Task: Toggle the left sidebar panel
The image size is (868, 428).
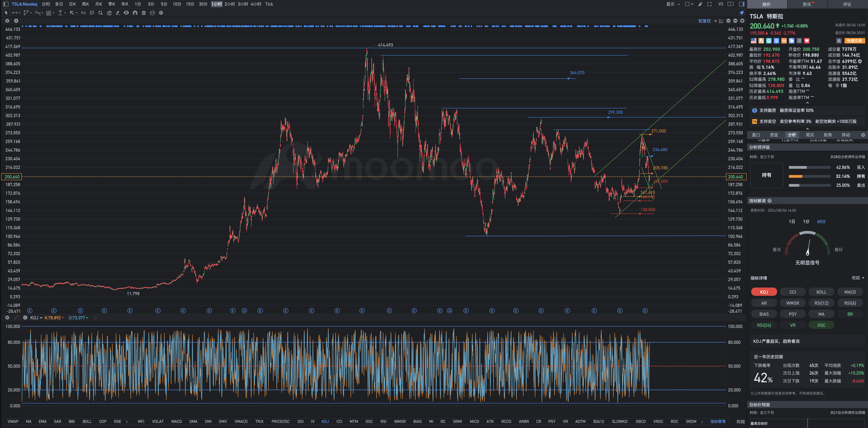Action: point(6,4)
